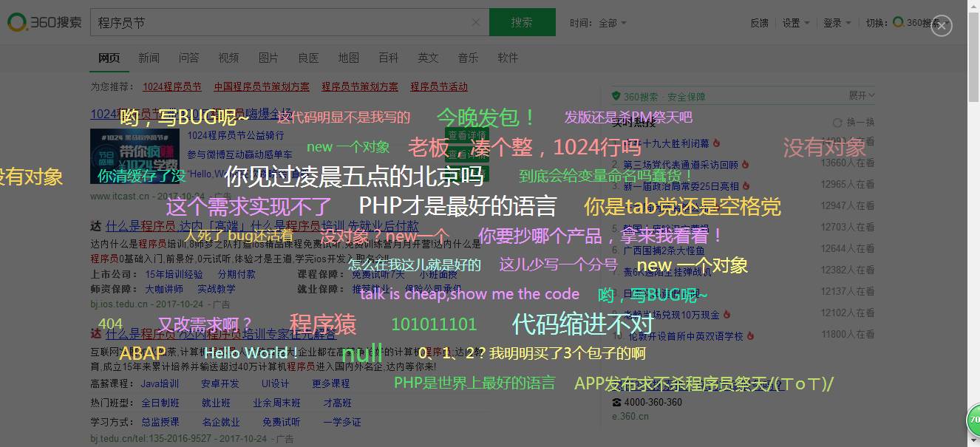Open the 反馈 link

(759, 23)
